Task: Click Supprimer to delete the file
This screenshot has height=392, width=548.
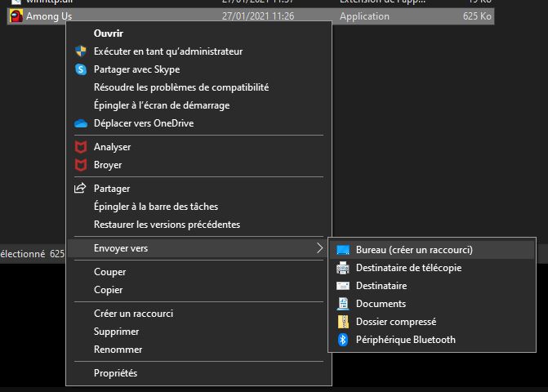Action: [x=116, y=332]
